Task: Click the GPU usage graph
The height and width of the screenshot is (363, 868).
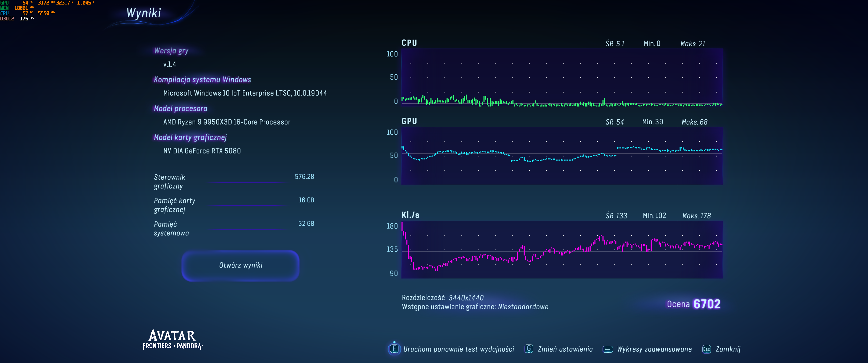Action: [x=562, y=156]
